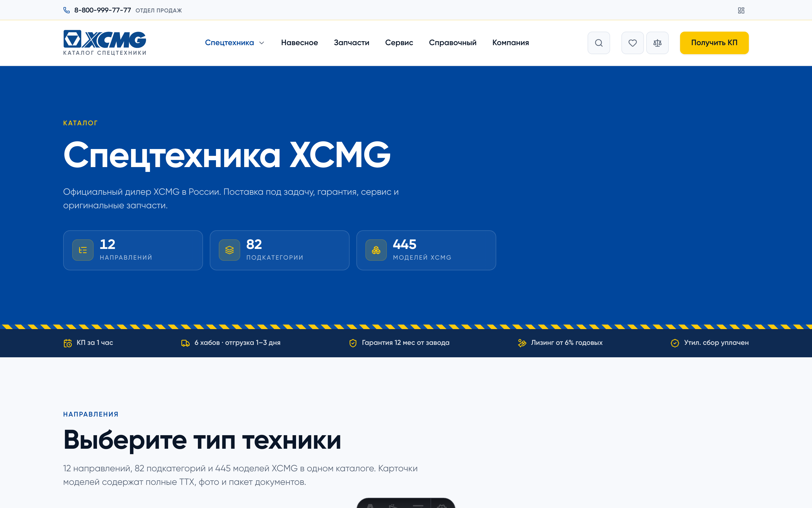Click the Получить КП button
The width and height of the screenshot is (812, 508).
coord(714,43)
